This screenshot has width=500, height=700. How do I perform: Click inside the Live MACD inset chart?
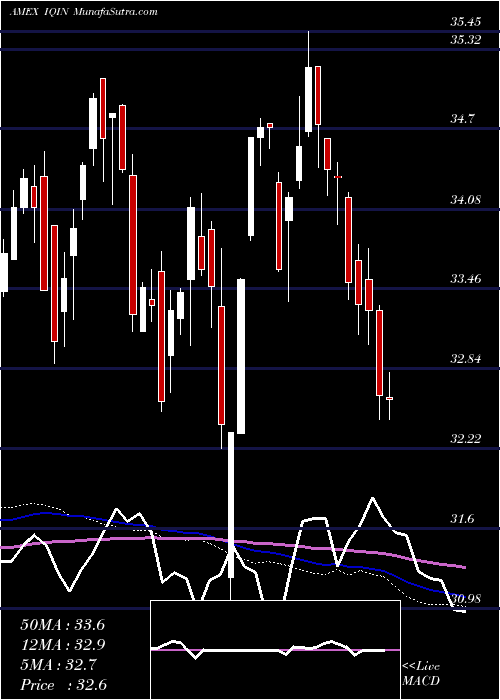click(x=275, y=650)
